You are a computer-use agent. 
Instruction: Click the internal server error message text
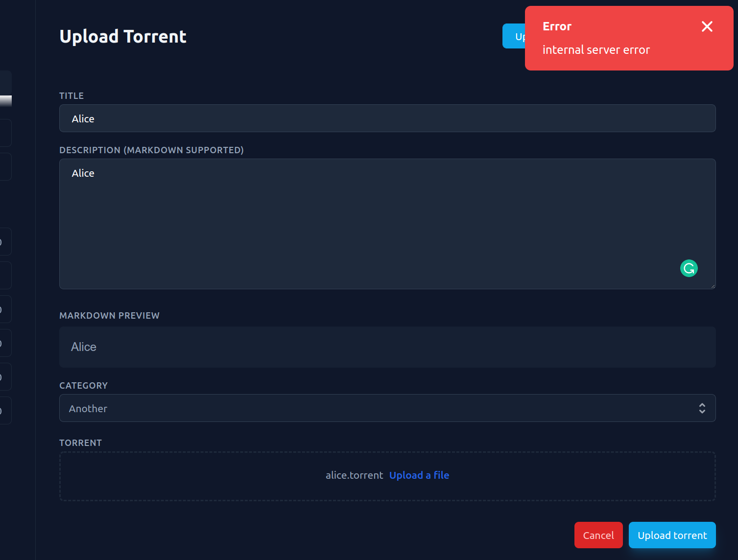coord(596,50)
